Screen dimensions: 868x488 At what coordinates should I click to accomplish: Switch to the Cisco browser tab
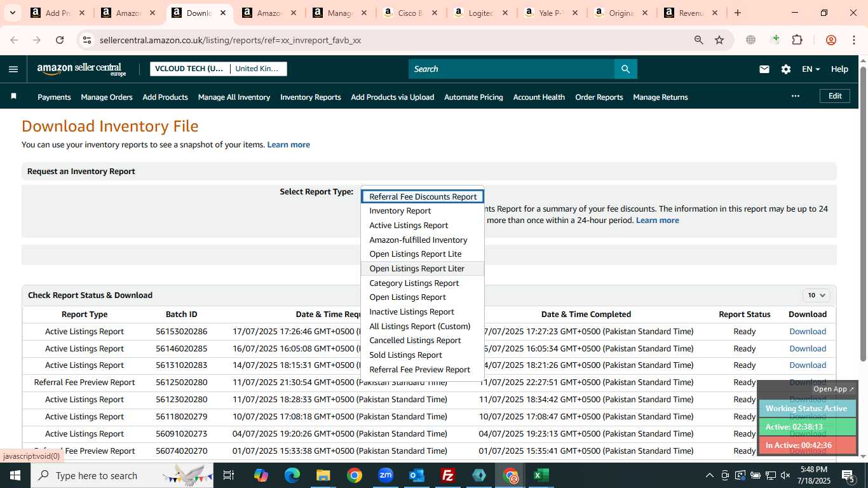pos(410,13)
